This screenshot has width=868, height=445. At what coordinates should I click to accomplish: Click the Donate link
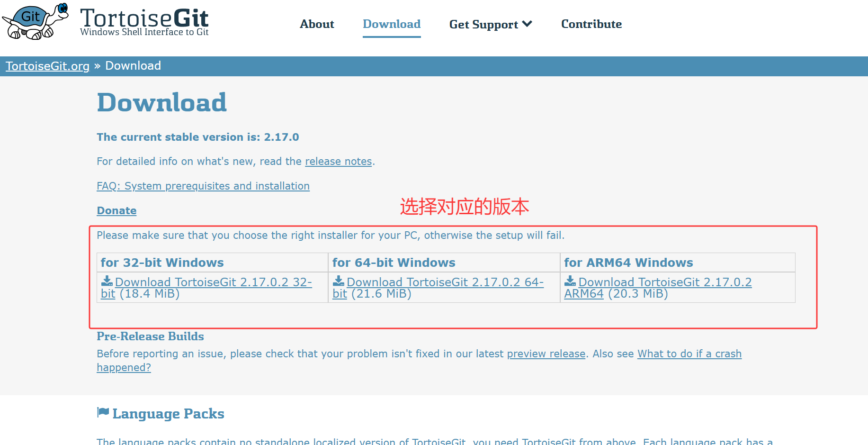click(x=116, y=211)
